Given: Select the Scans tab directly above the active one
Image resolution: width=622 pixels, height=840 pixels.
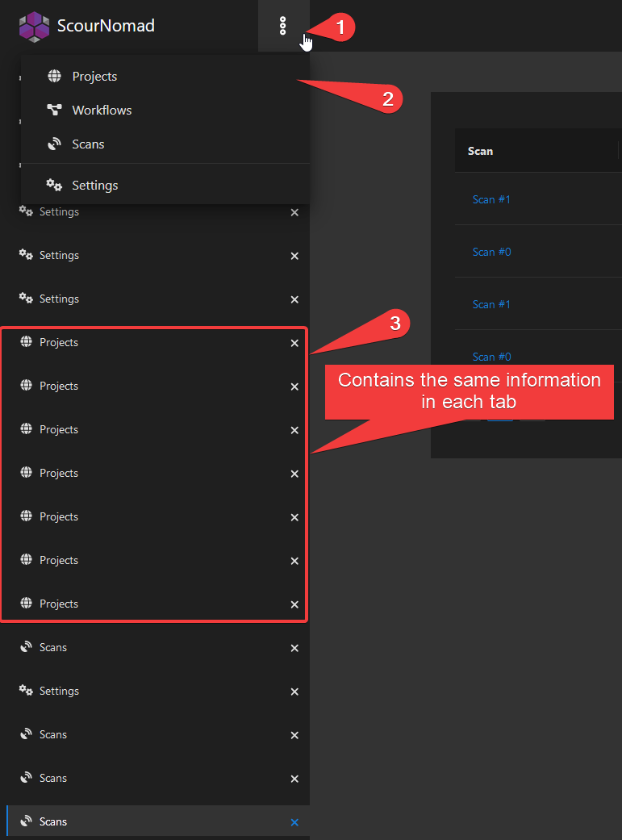Looking at the screenshot, I should click(155, 778).
